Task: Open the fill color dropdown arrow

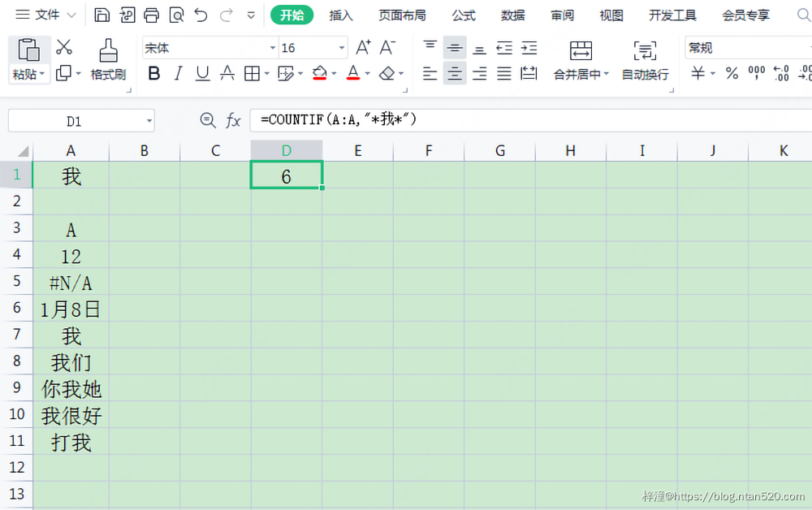Action: [x=334, y=74]
